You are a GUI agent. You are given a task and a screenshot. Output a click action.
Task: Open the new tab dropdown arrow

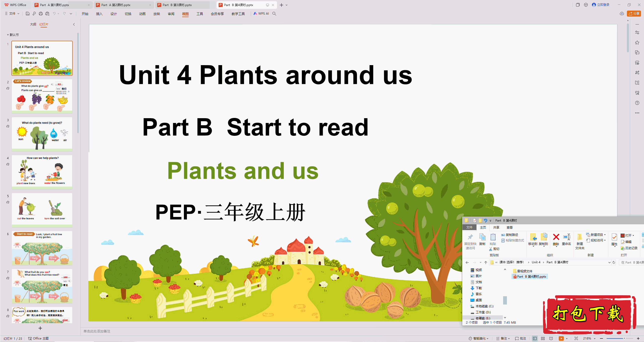pyautogui.click(x=287, y=5)
